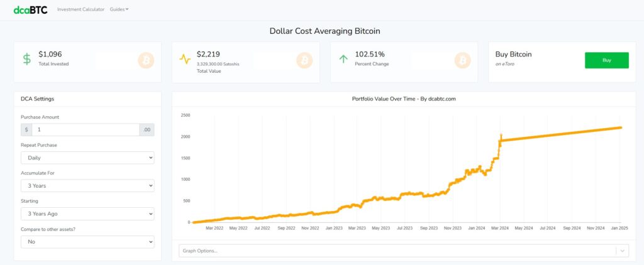This screenshot has height=265, width=644.
Task: Open Compare to other assets dropdown
Action: tap(87, 242)
